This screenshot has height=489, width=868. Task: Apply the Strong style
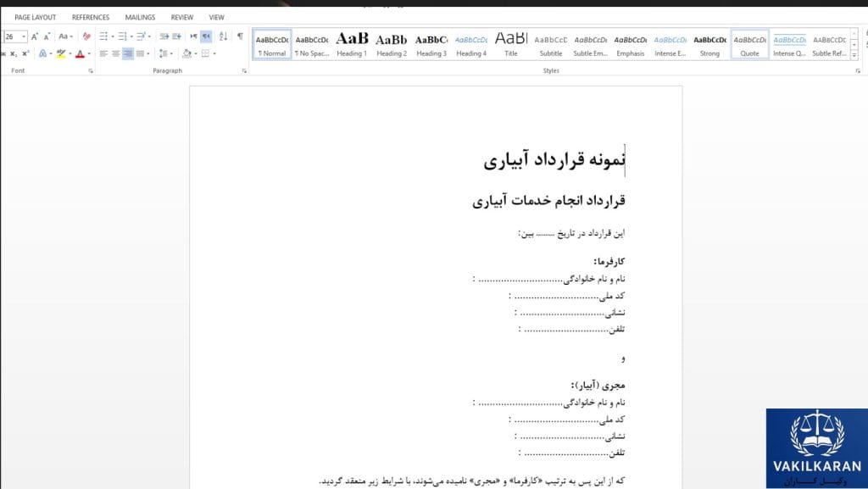pyautogui.click(x=710, y=45)
